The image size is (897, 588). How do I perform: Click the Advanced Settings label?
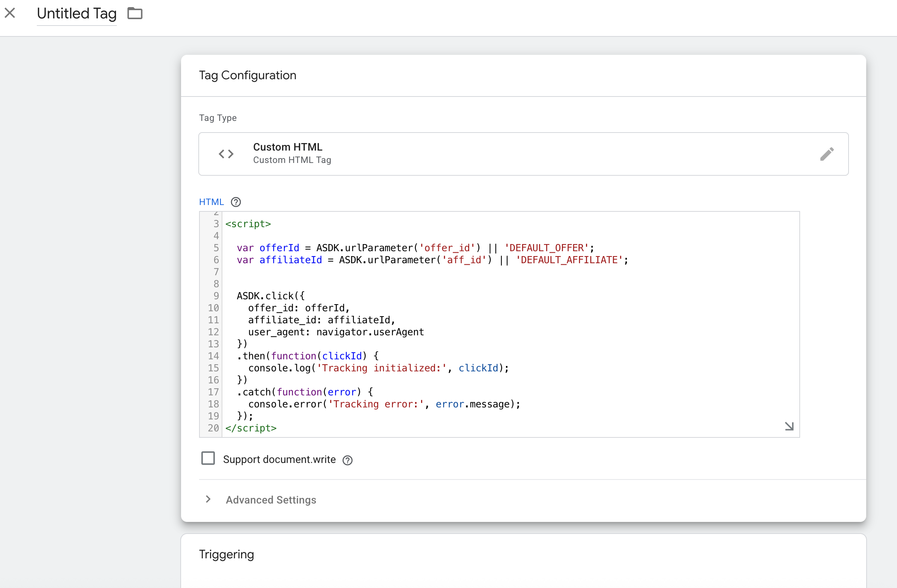270,500
